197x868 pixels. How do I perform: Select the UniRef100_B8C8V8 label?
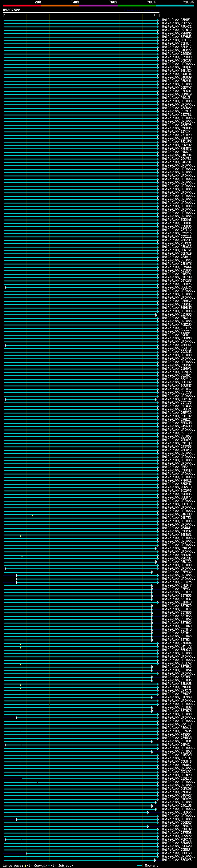177,860
